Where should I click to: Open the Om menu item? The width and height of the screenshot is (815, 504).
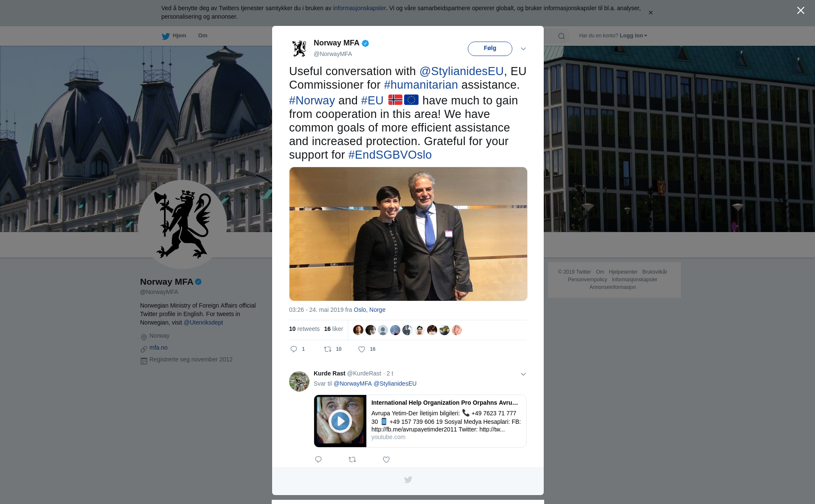tap(203, 36)
